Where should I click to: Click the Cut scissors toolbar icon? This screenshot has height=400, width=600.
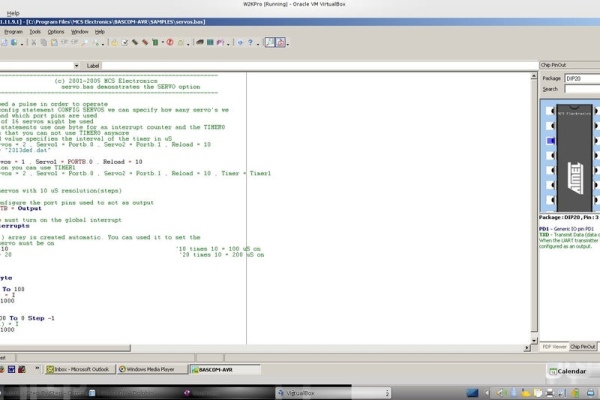(34, 42)
